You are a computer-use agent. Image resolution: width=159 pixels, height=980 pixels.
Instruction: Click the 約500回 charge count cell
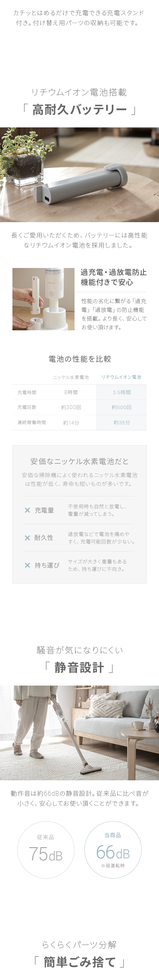pos(121,407)
